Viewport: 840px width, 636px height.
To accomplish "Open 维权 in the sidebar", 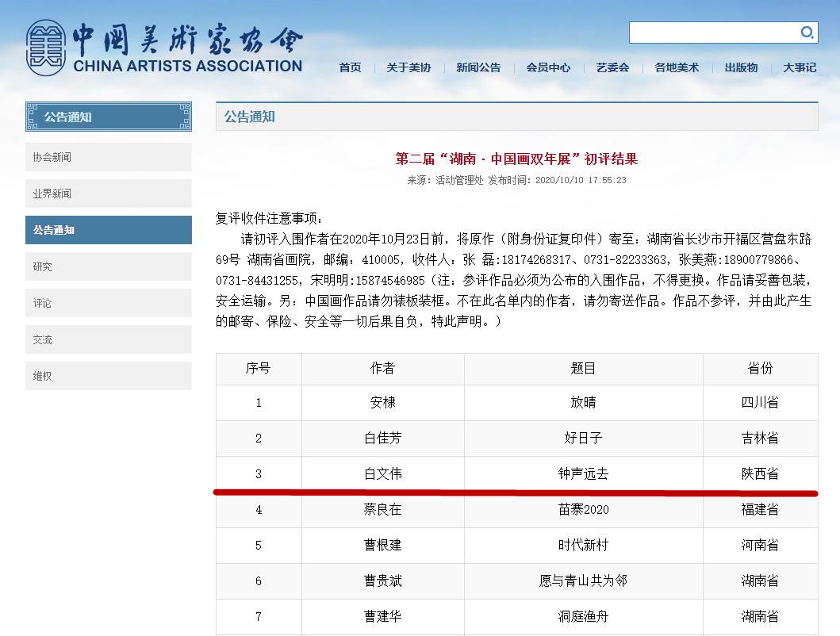I will click(x=109, y=376).
